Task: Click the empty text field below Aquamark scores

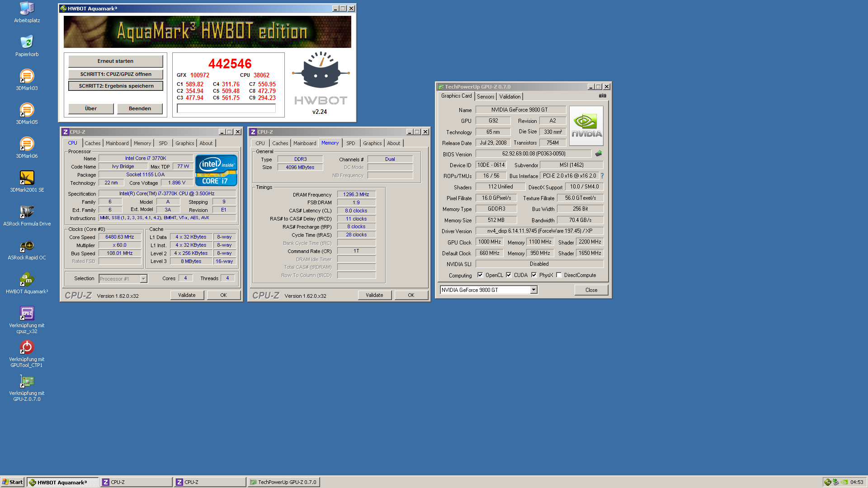Action: [x=226, y=108]
